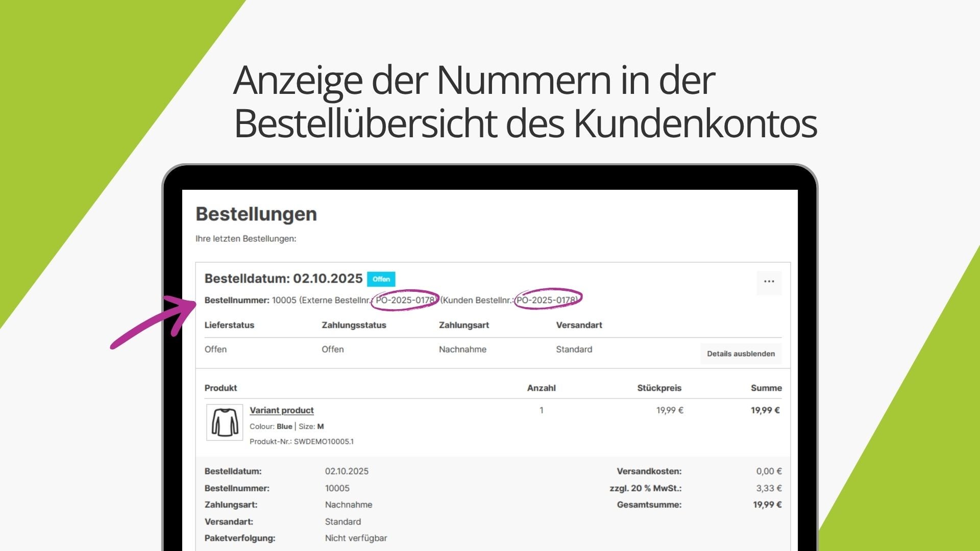The height and width of the screenshot is (551, 980).
Task: Click the Lieferstatus column header
Action: 229,325
